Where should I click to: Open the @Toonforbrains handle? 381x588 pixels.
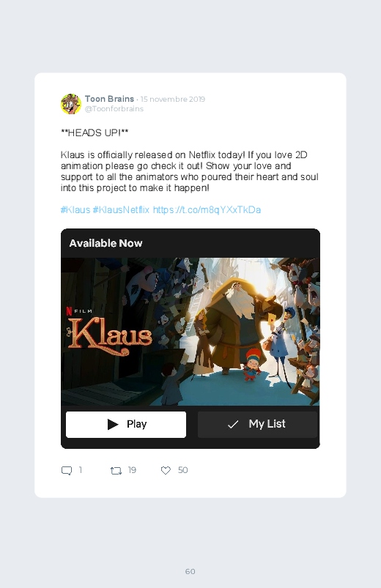114,109
